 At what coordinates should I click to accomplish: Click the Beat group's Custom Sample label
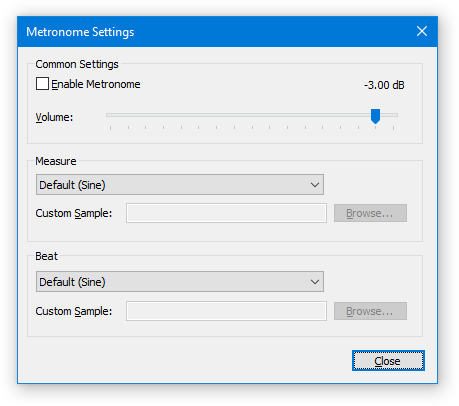pos(74,311)
